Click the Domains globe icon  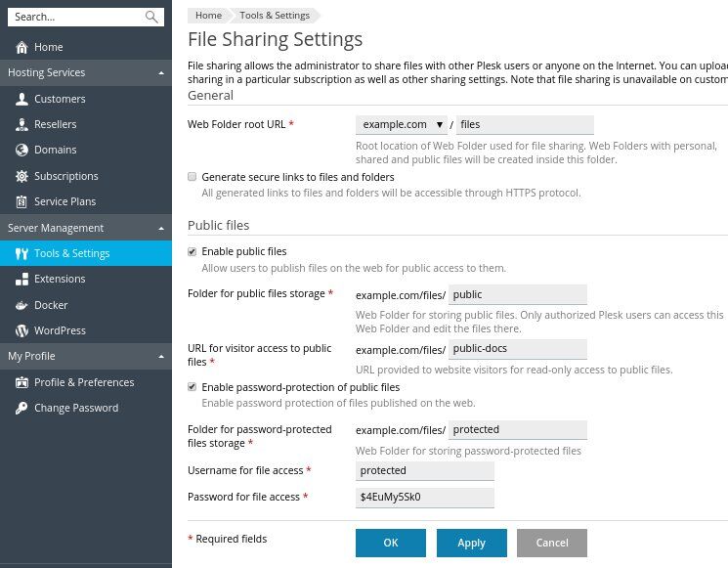coord(21,150)
